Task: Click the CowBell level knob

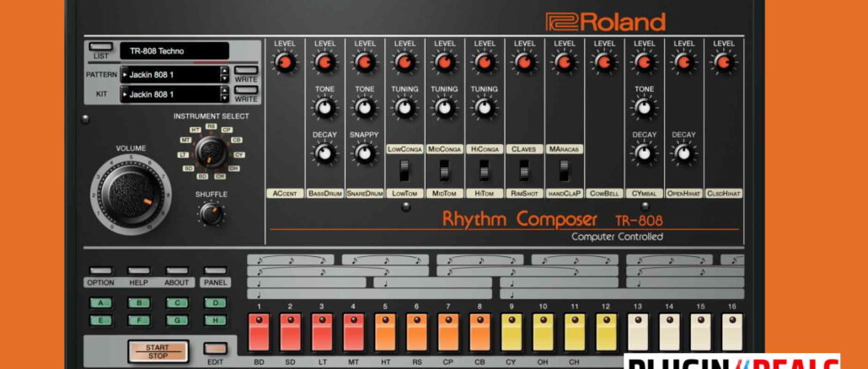Action: click(604, 62)
